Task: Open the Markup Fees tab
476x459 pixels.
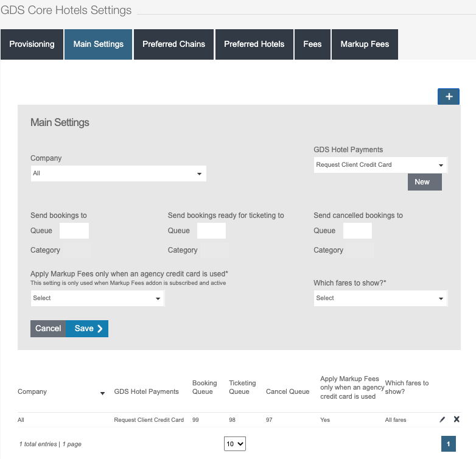Action: [x=365, y=44]
